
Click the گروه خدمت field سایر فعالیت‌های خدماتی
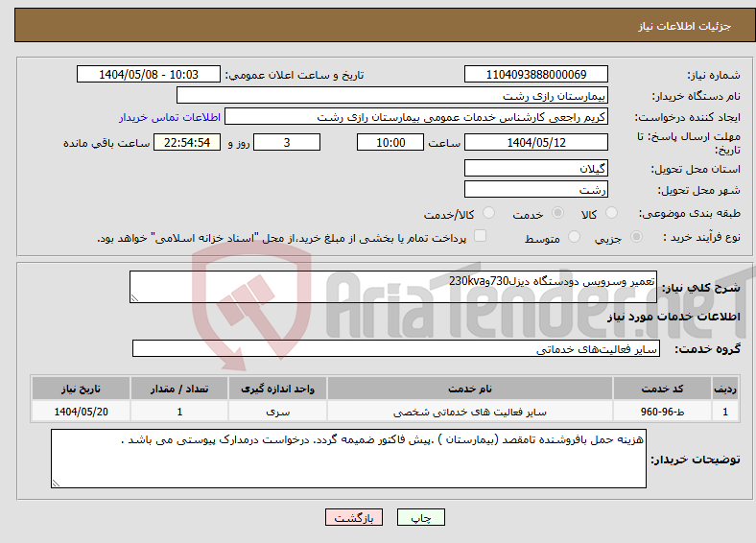tap(396, 348)
